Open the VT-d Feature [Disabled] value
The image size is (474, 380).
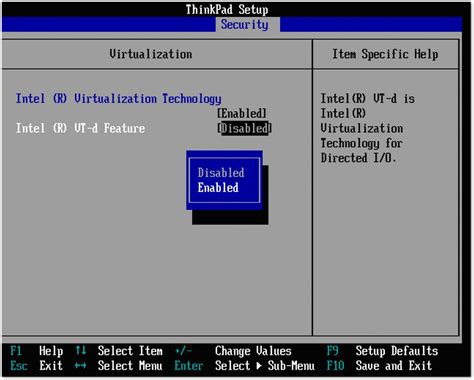tap(244, 128)
